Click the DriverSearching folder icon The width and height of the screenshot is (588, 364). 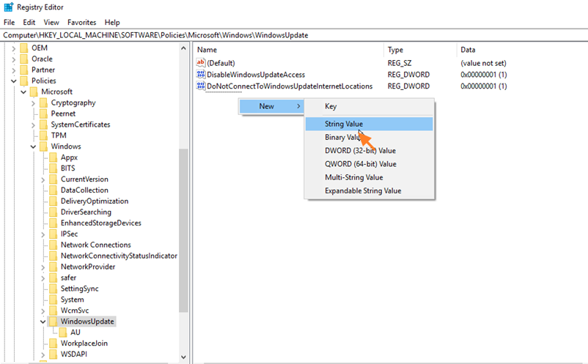coord(54,212)
